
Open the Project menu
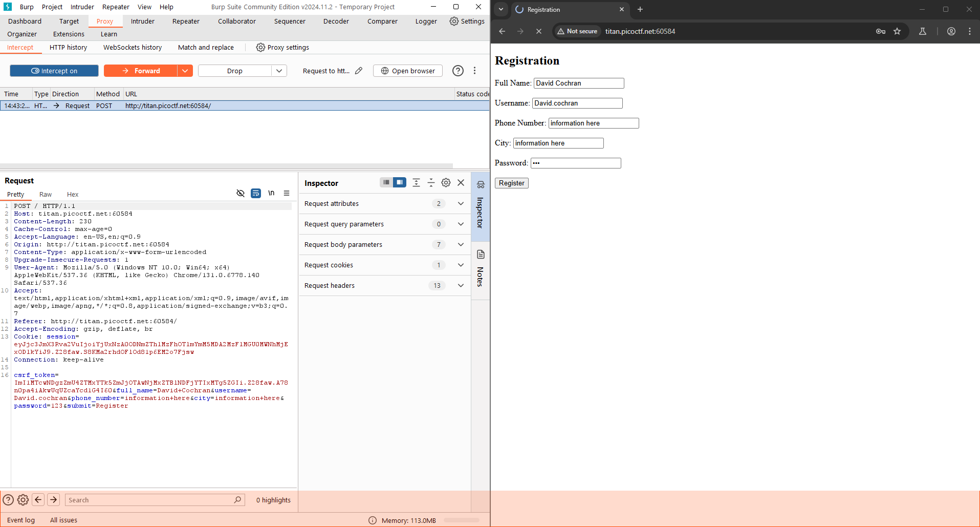[52, 7]
